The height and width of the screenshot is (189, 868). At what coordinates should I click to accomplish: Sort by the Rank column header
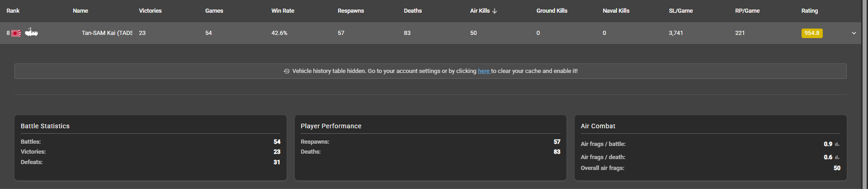coord(13,11)
